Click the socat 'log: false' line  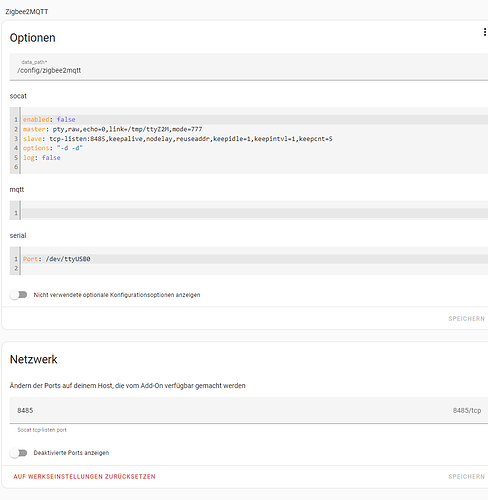coord(255,158)
